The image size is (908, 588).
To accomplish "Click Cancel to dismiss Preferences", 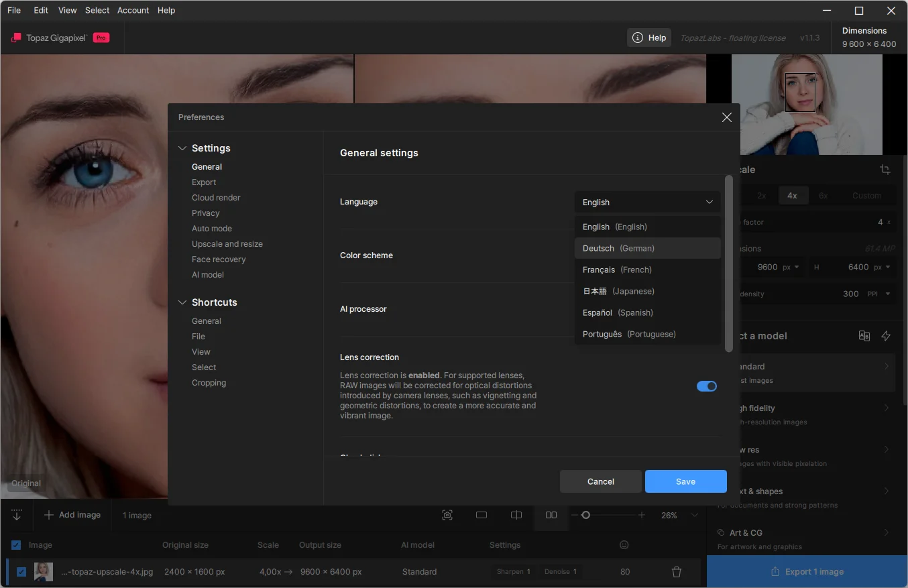I will [600, 481].
